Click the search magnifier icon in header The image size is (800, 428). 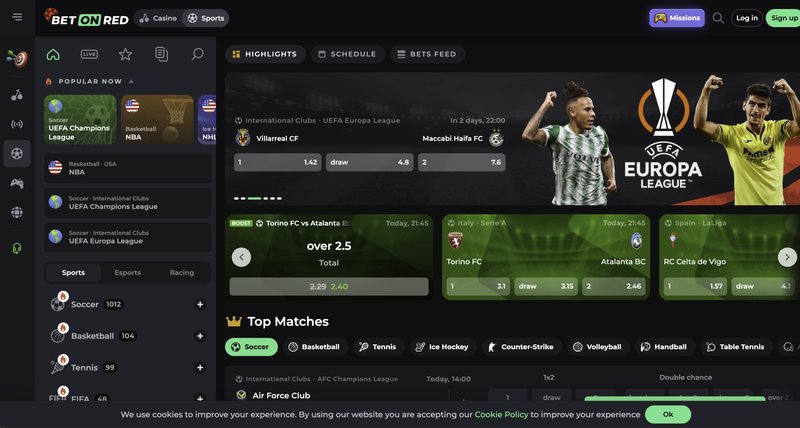(x=718, y=18)
